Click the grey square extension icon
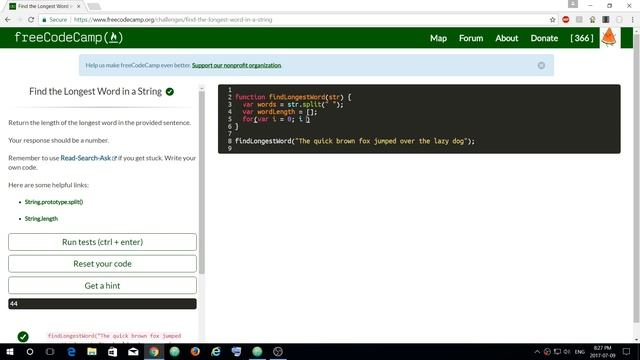Viewport: 640px width, 360px height. (579, 20)
